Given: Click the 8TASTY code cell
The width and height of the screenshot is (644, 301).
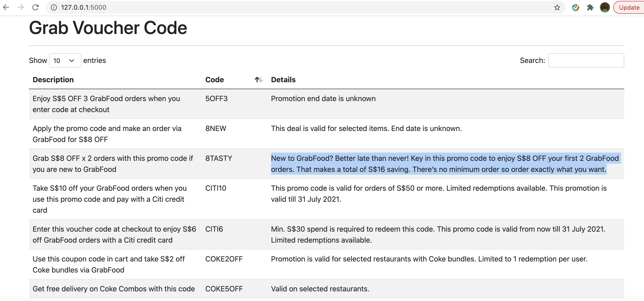Looking at the screenshot, I should [218, 158].
